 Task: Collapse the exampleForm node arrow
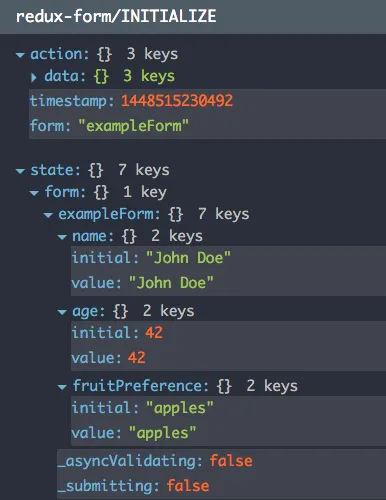[48, 215]
